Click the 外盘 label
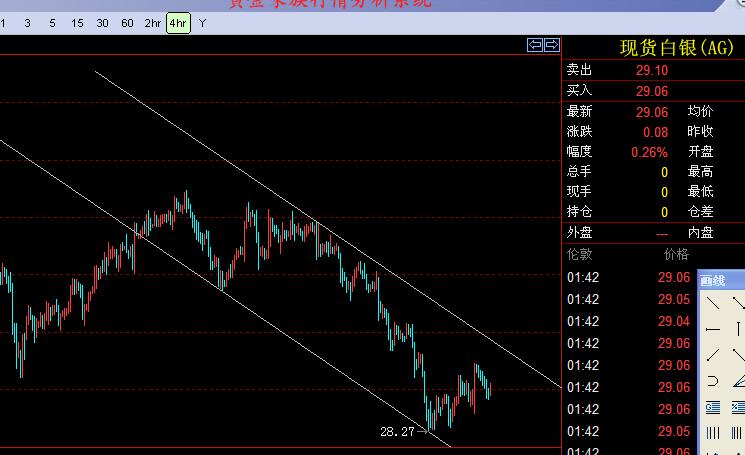 point(579,232)
